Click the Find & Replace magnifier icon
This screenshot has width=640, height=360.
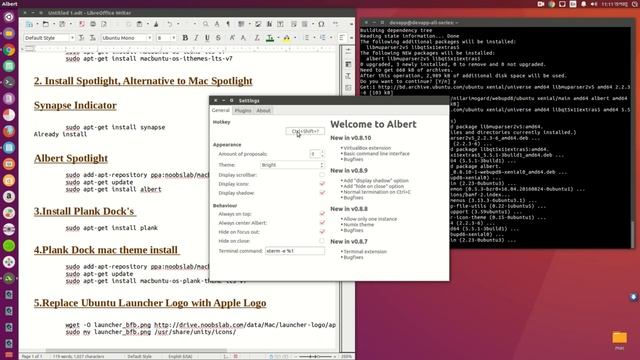[x=206, y=24]
